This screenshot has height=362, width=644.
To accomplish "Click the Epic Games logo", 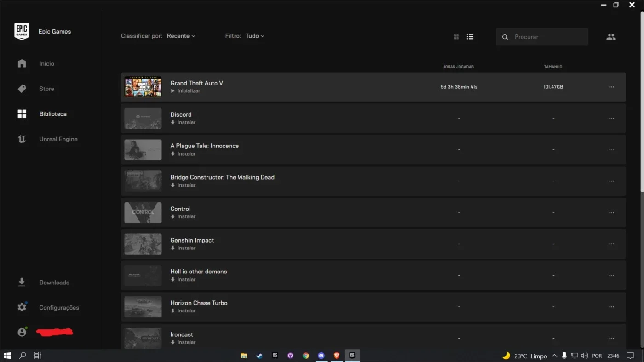I will (22, 32).
